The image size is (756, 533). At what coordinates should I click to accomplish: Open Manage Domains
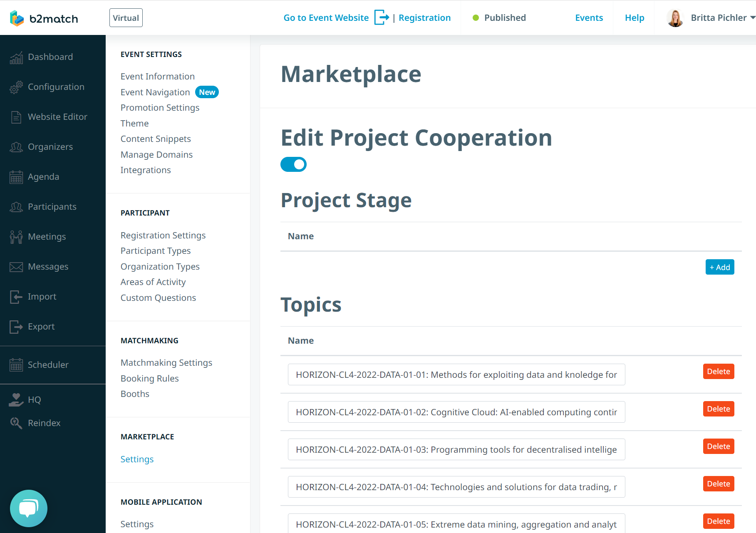click(x=156, y=155)
